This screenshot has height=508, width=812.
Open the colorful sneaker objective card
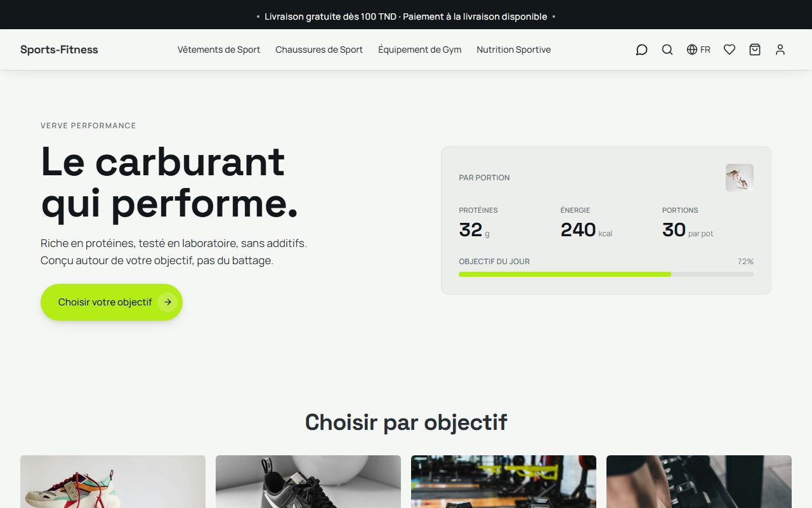[113, 481]
